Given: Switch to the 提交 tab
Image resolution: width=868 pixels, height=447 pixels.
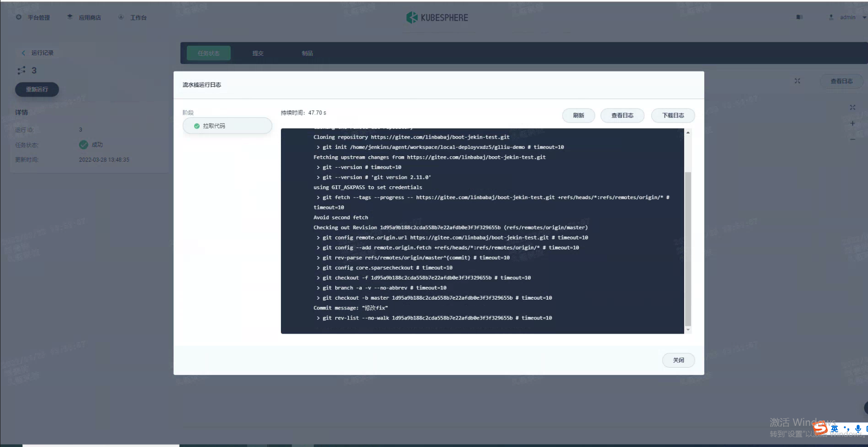Looking at the screenshot, I should pyautogui.click(x=258, y=53).
